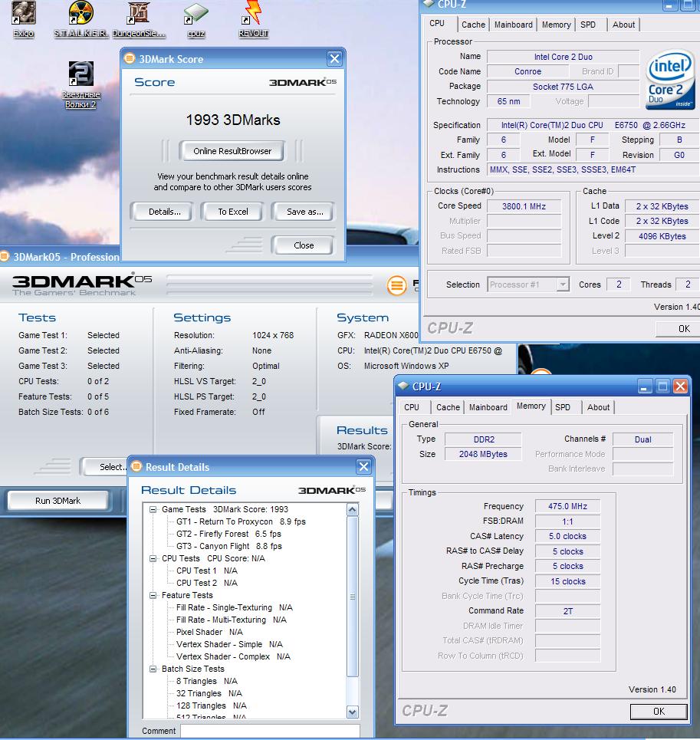
Task: Select Fill Rate - Multi-Texturing row
Action: (x=232, y=620)
